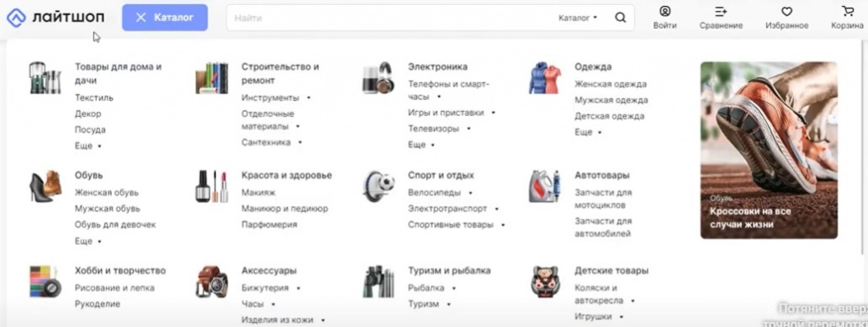Expand the Инструменты subcategory

[x=309, y=97]
